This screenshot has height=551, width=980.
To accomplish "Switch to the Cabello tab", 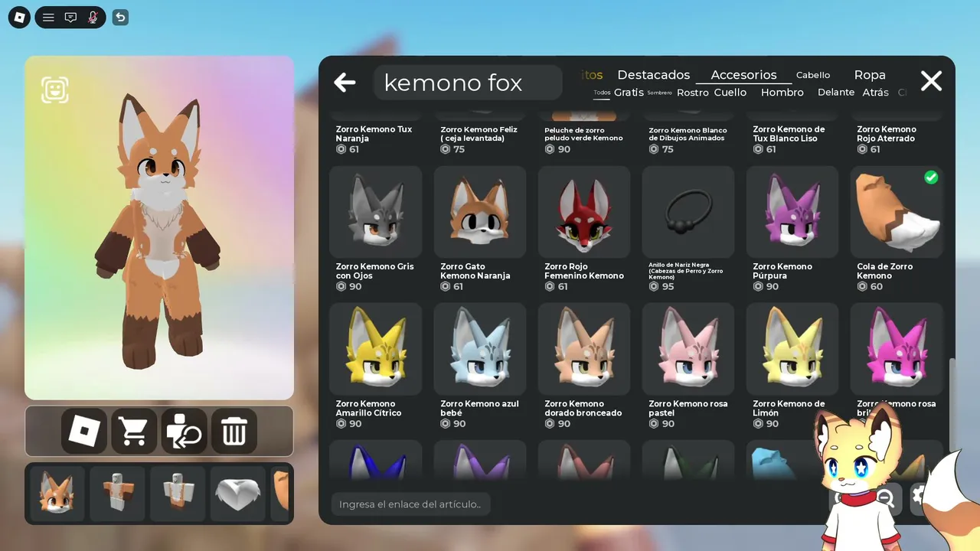I will (x=813, y=75).
